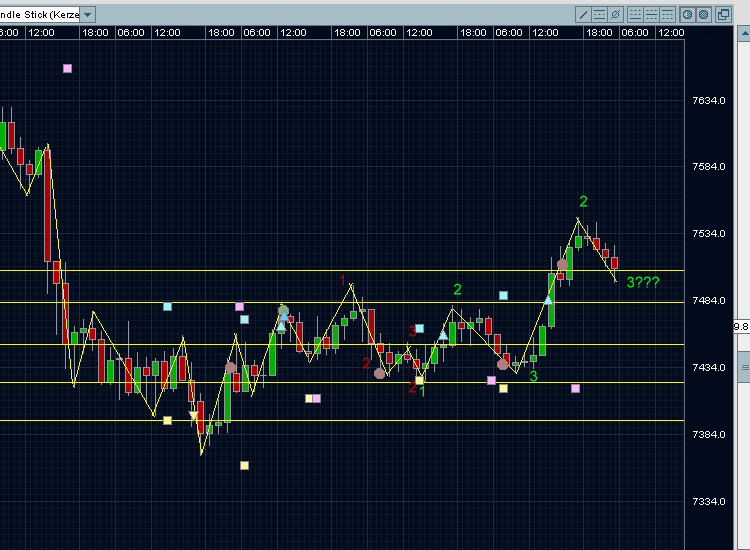Toggle the fully shaded circle display button
Image resolution: width=750 pixels, height=550 pixels.
coord(703,14)
